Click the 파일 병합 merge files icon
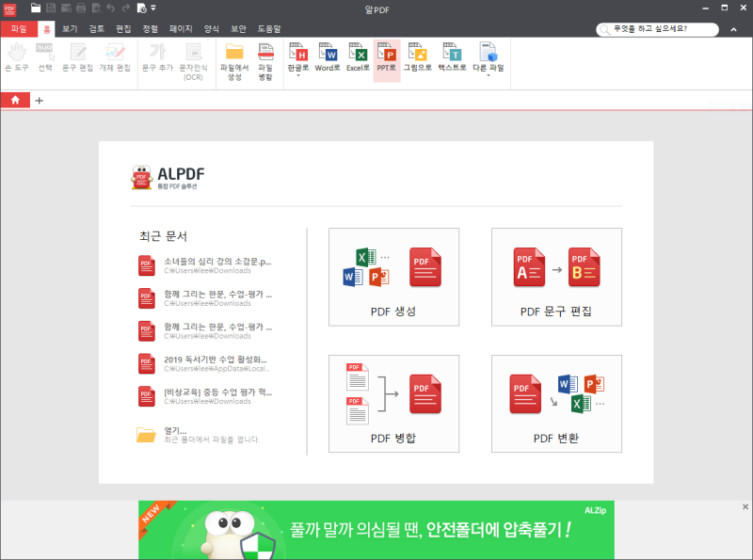Image resolution: width=753 pixels, height=560 pixels. point(265,61)
